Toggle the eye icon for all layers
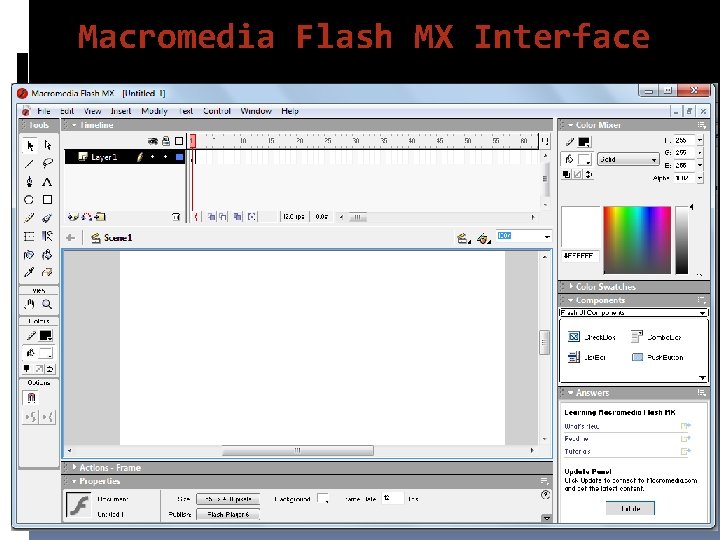Viewport: 720px width, 540px height. pos(153,141)
